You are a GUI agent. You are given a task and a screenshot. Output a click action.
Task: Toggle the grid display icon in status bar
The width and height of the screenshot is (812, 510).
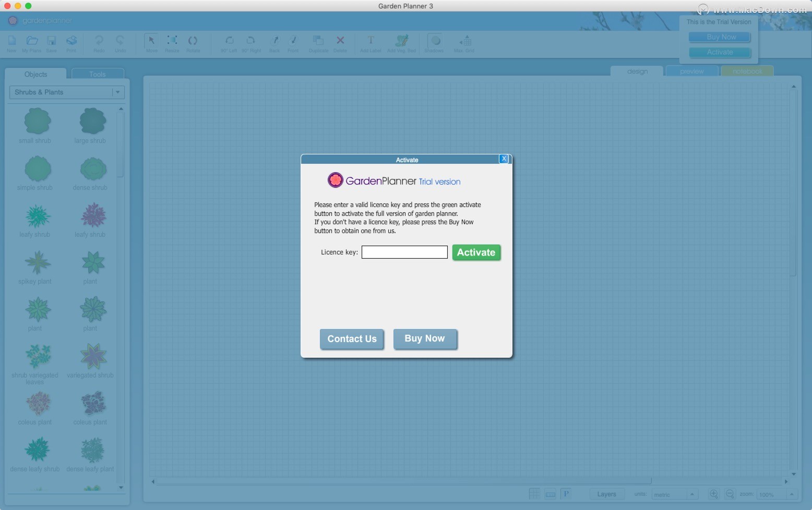(x=534, y=494)
